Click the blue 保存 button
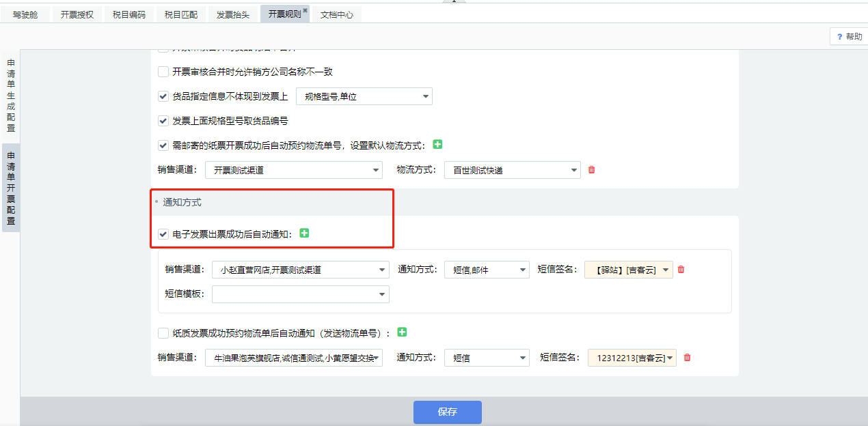Viewport: 868px width, 426px height. coord(447,412)
